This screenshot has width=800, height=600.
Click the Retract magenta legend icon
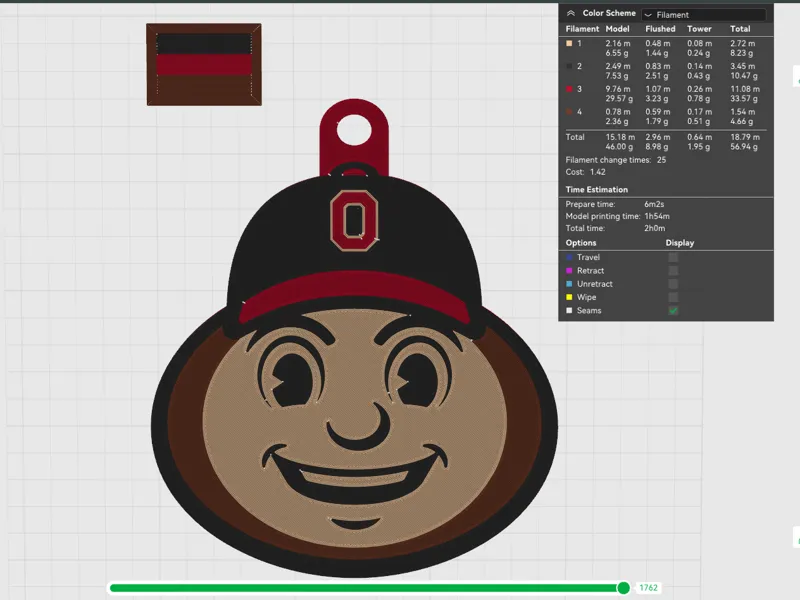coord(569,271)
